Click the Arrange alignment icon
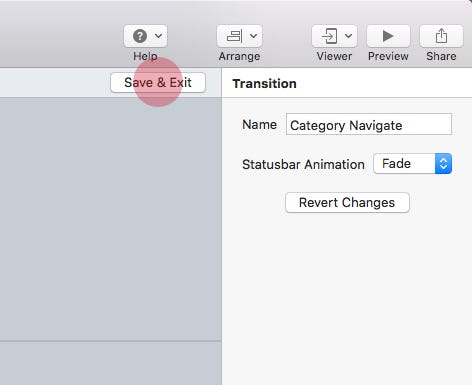Viewport: 472px width, 385px height. 235,36
